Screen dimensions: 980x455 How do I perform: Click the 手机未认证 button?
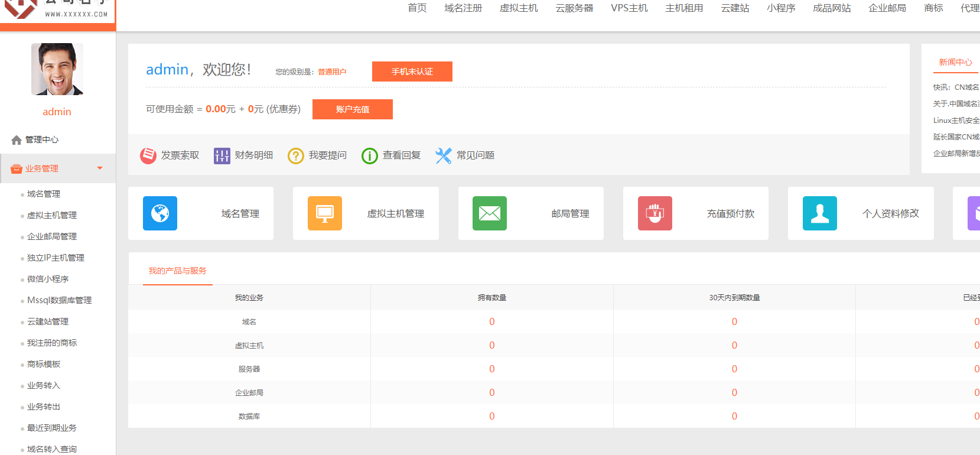click(x=412, y=71)
